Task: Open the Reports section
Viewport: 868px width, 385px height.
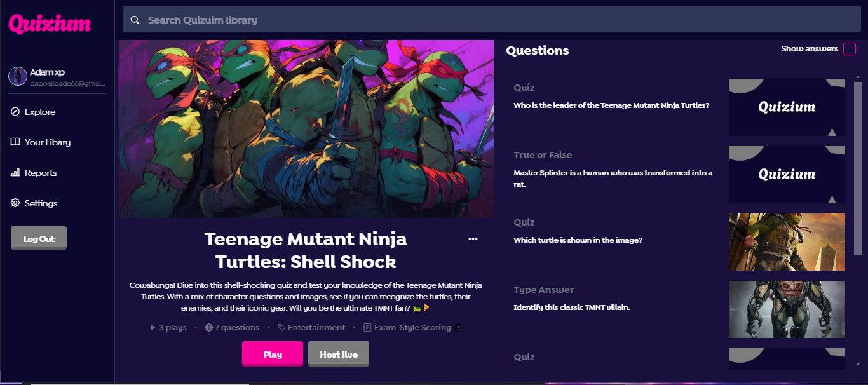Action: (x=41, y=173)
